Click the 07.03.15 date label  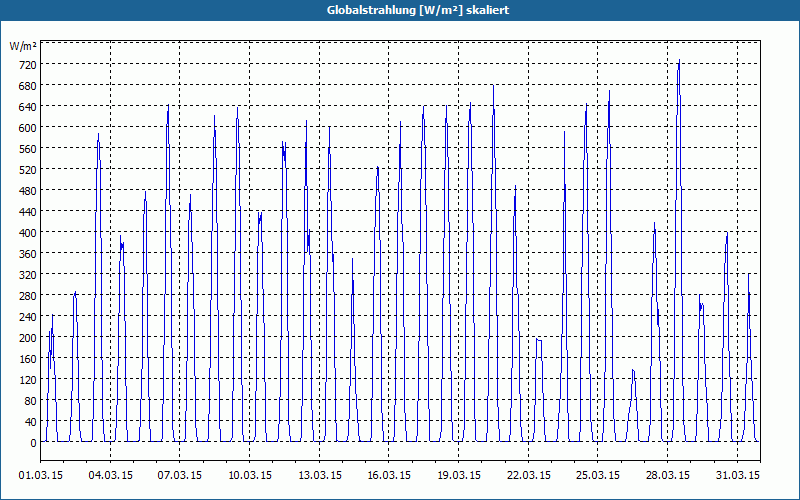pyautogui.click(x=180, y=475)
